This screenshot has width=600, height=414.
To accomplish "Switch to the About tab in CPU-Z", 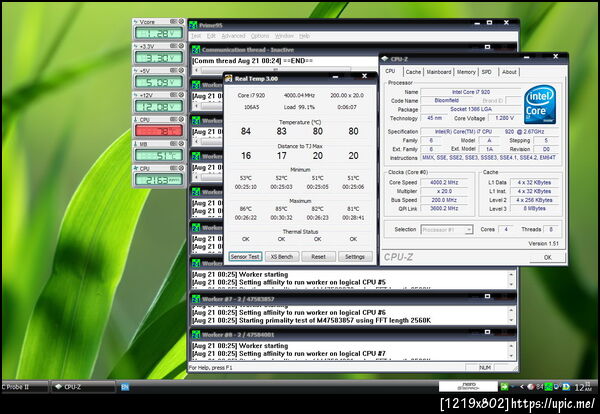I will 509,72.
